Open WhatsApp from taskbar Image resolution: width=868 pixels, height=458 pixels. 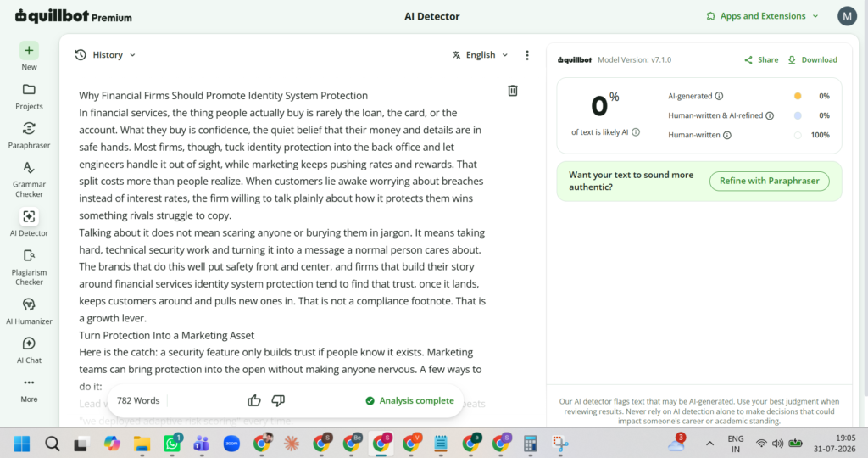coord(172,444)
